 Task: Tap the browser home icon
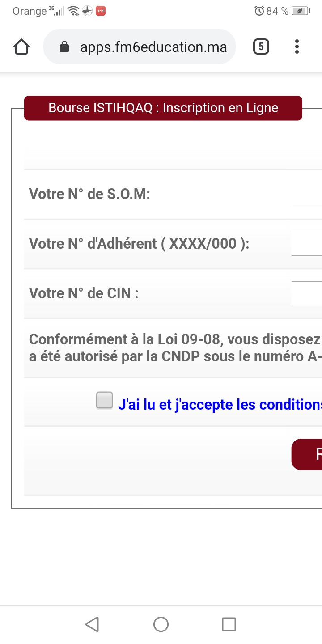click(21, 47)
